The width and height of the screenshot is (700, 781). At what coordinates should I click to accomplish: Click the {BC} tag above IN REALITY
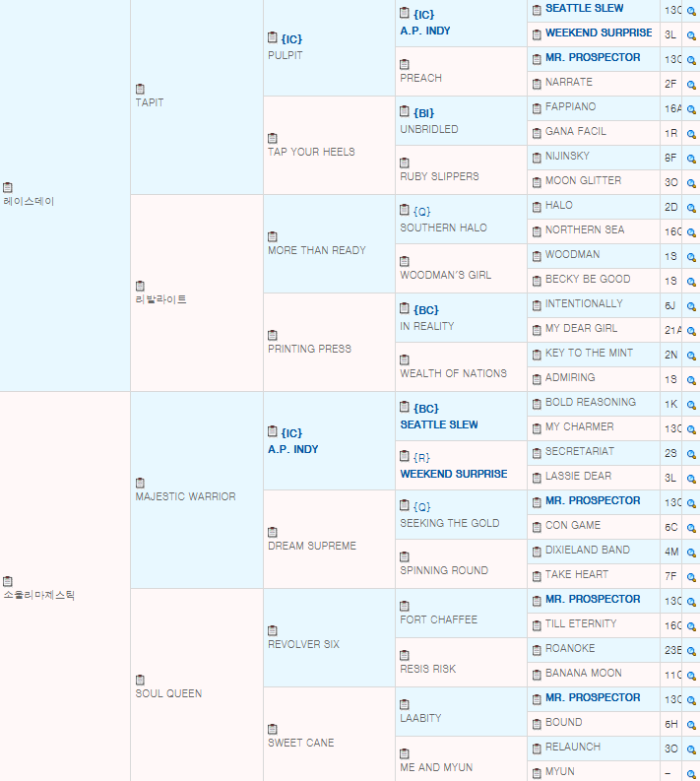425,310
